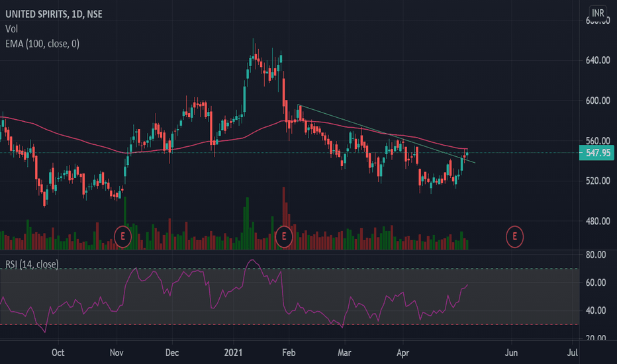Click the Jul date axis label
The height and width of the screenshot is (364, 617).
[x=572, y=352]
